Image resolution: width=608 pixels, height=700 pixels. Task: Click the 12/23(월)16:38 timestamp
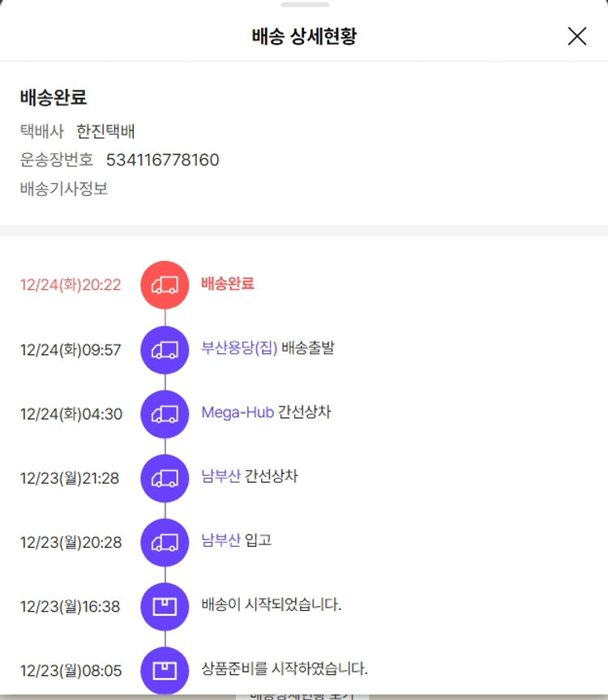pos(71,607)
